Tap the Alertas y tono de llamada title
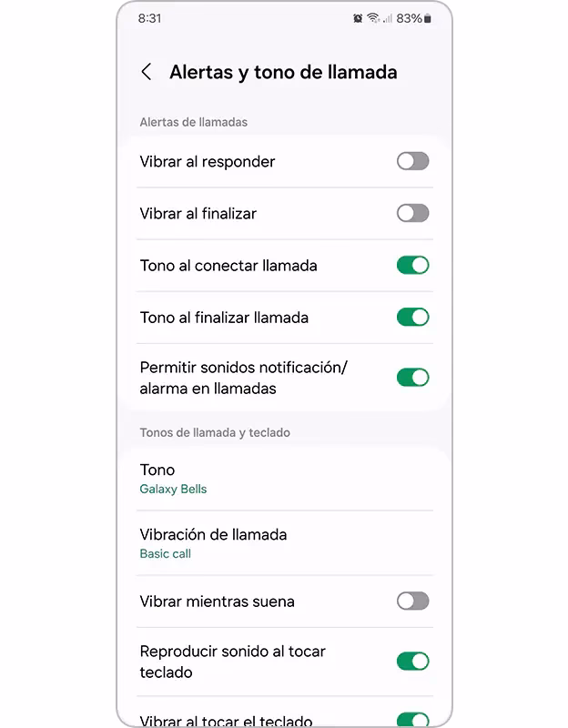The width and height of the screenshot is (568, 728). [x=283, y=72]
